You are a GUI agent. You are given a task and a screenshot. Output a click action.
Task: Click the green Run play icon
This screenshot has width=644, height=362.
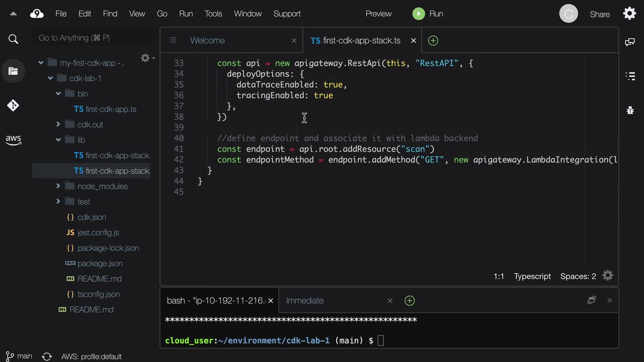(418, 14)
